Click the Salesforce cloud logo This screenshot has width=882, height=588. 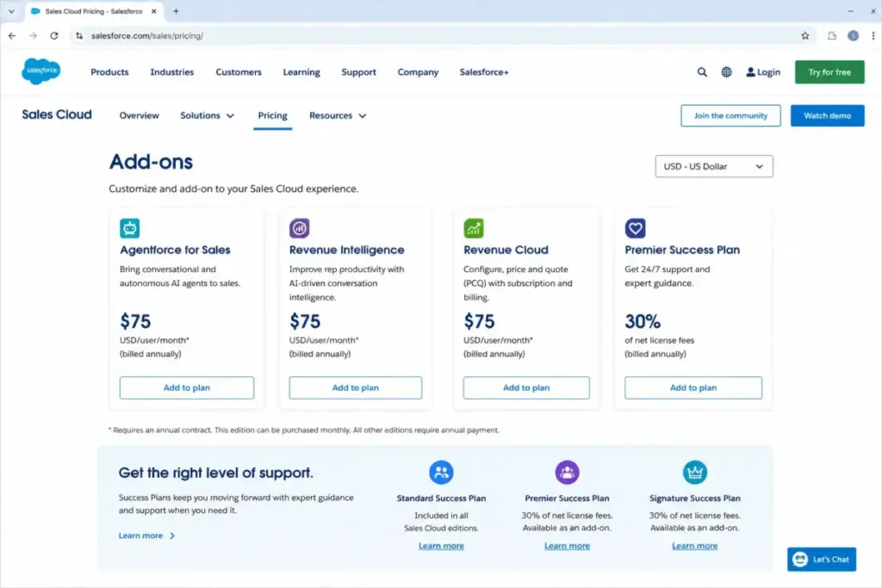pos(41,71)
